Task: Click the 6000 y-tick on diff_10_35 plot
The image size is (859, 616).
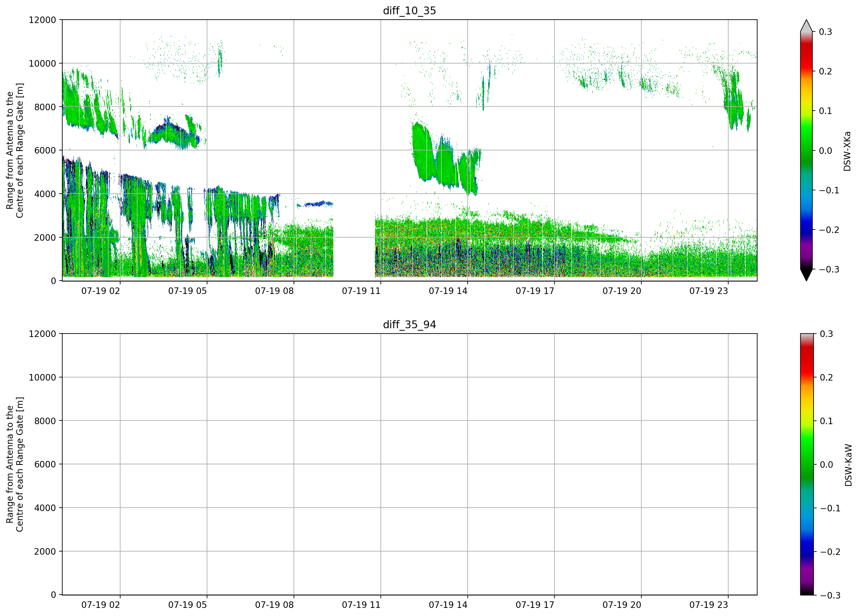Action: tap(45, 150)
